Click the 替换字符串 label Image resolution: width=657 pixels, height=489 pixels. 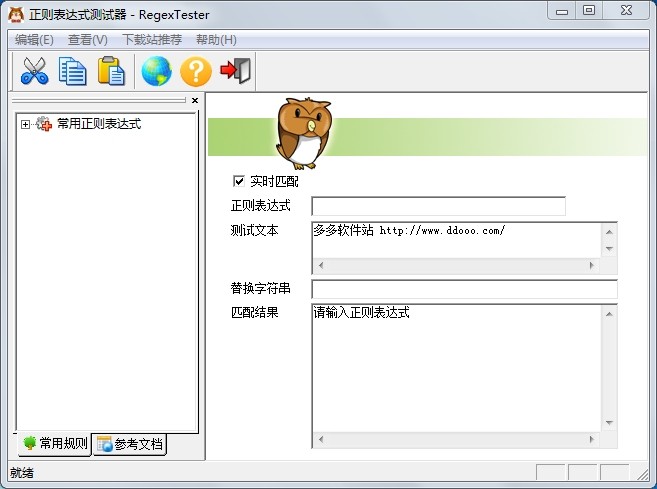coord(261,288)
